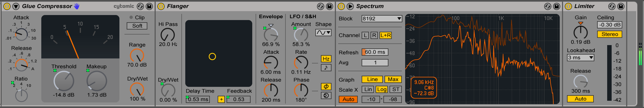
Task: Click the Glue Compressor Ratio knob
Action: (21, 95)
